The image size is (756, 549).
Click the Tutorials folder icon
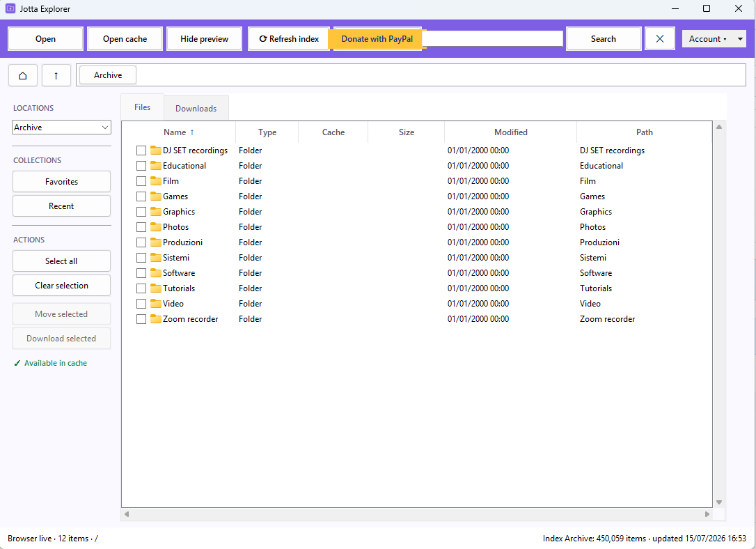click(x=155, y=288)
